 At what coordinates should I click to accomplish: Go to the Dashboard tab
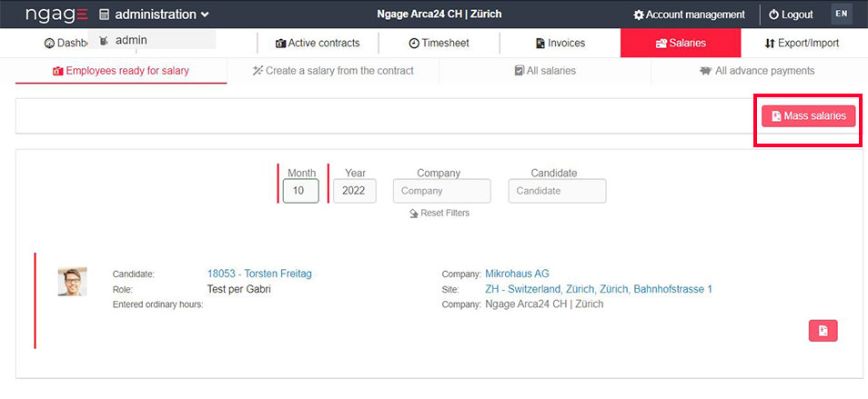[x=66, y=43]
